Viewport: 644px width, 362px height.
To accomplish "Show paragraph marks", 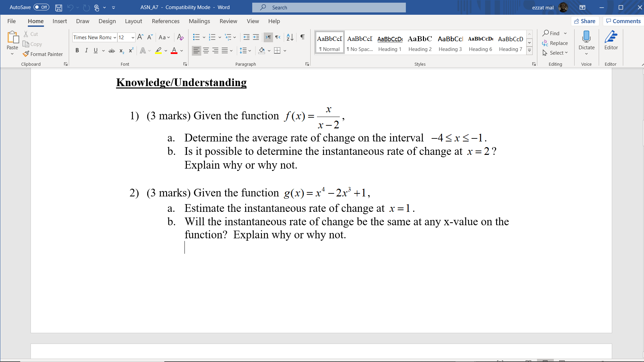I will point(302,37).
